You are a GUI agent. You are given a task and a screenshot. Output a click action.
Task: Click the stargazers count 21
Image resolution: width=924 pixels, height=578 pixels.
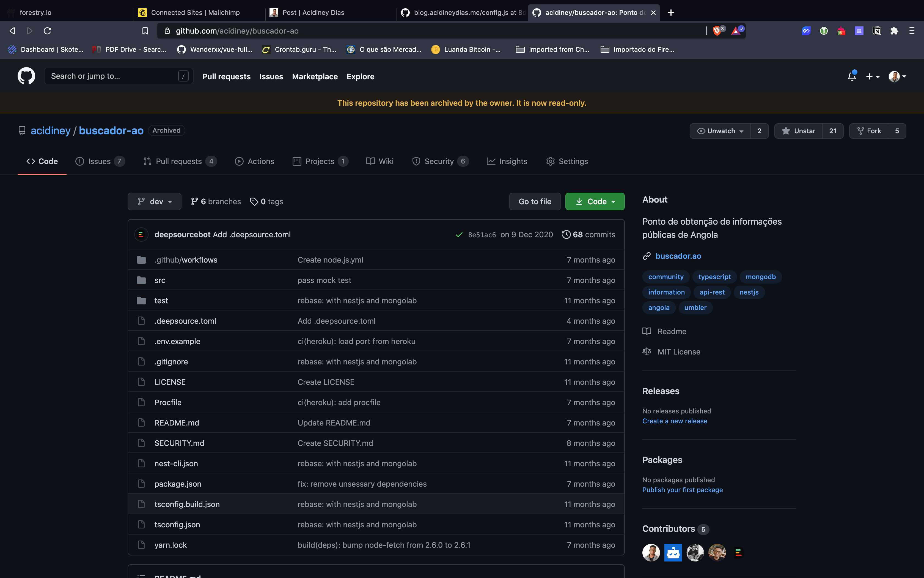[833, 131]
